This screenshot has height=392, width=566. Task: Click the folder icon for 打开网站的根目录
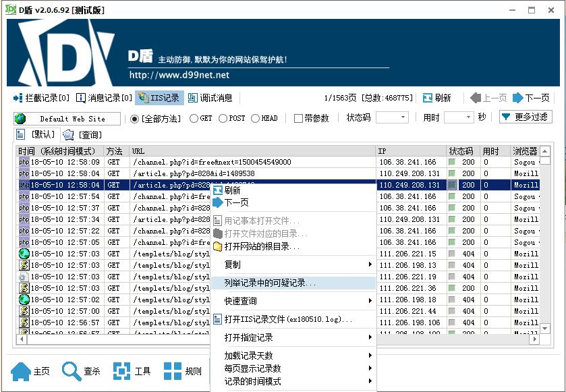tap(218, 246)
